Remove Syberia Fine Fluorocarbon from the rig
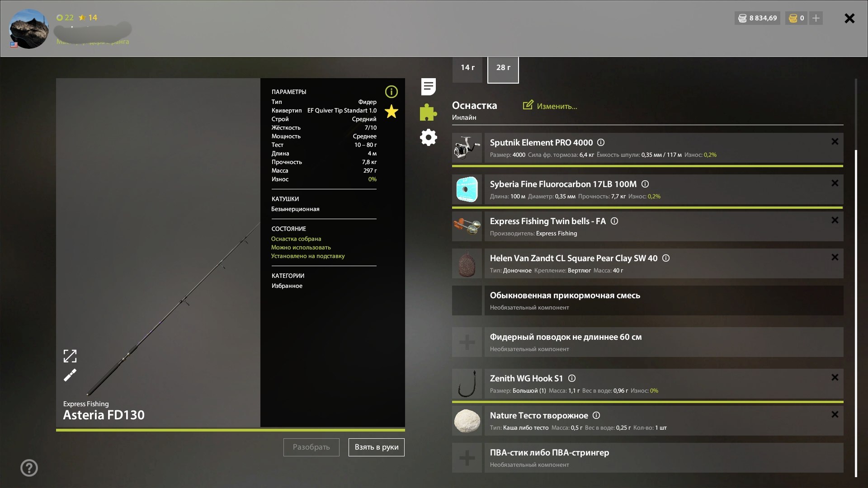This screenshot has height=488, width=868. click(x=835, y=183)
